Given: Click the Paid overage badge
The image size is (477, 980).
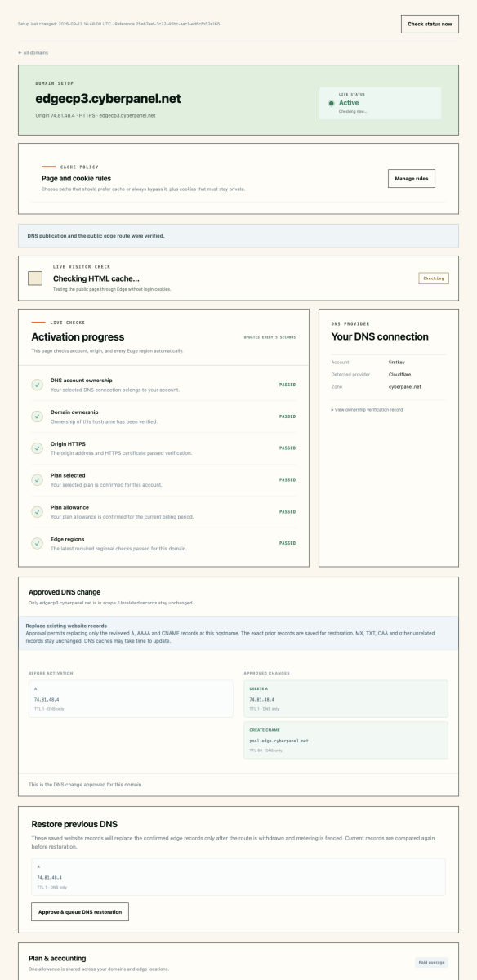Looking at the screenshot, I should [432, 963].
